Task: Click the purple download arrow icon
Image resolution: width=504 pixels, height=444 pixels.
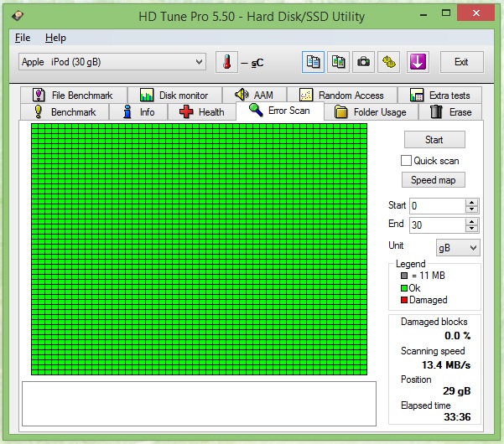Action: tap(418, 62)
